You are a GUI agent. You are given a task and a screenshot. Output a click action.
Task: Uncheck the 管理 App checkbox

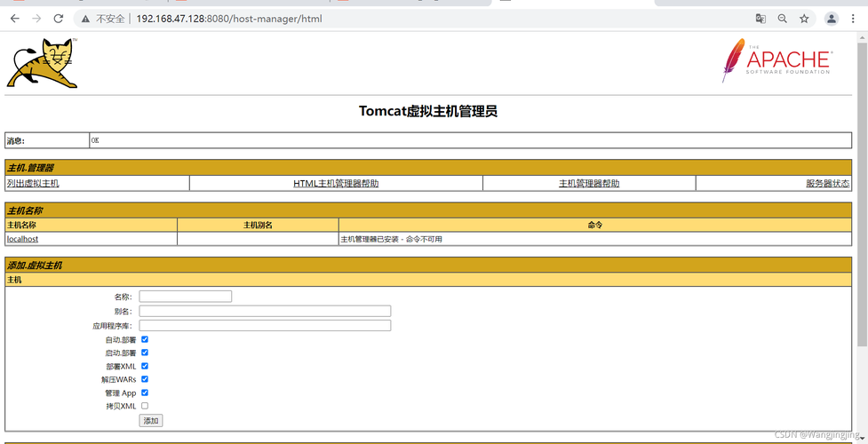(145, 392)
